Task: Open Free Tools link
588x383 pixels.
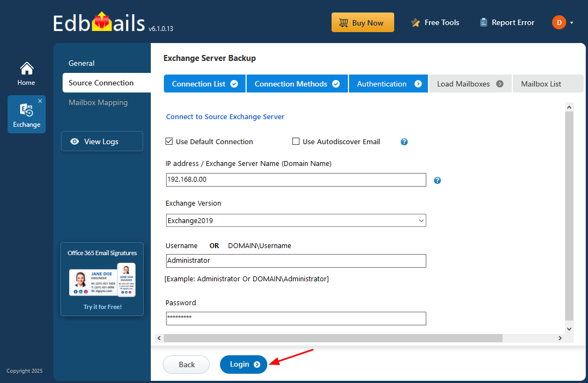Action: [435, 22]
